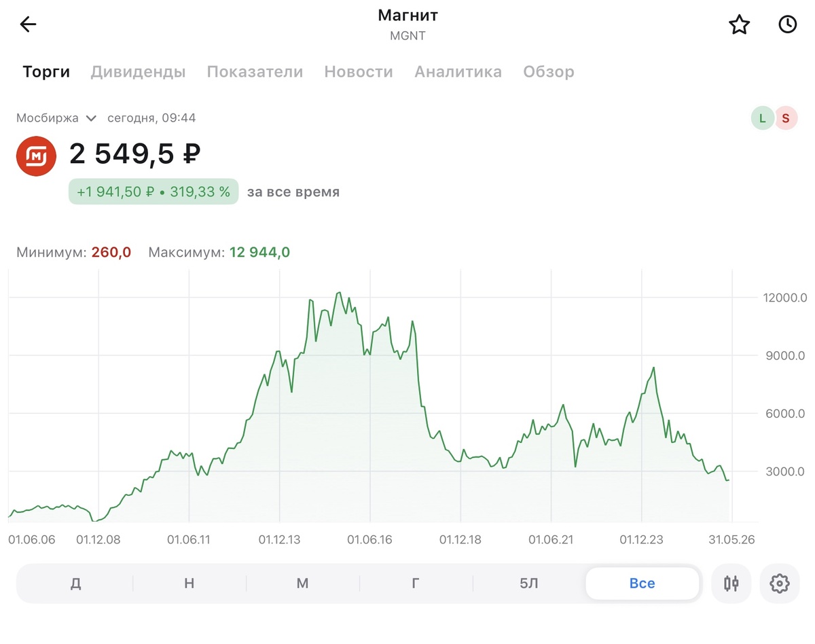
Task: Select the М month period
Action: click(303, 584)
